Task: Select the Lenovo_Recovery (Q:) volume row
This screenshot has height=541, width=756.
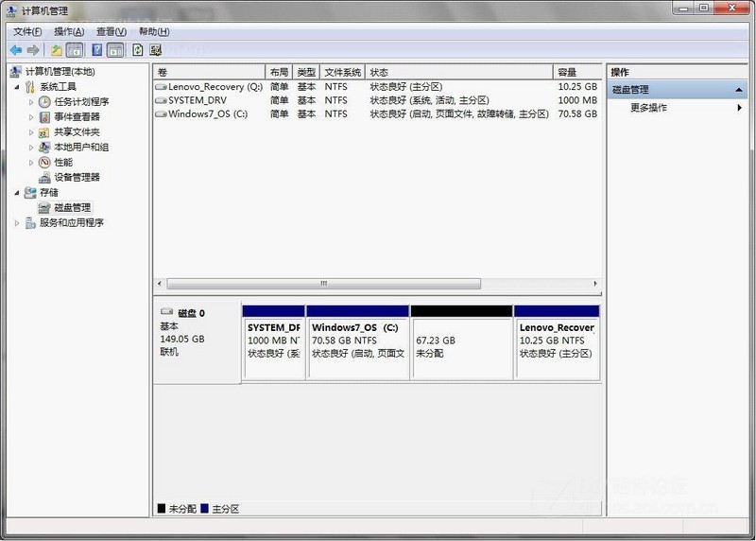Action: (x=215, y=87)
